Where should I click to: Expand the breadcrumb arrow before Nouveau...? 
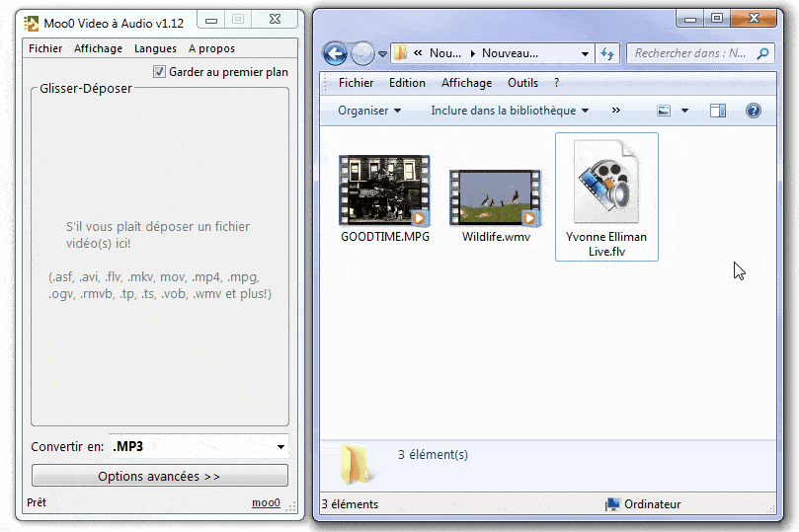point(473,53)
